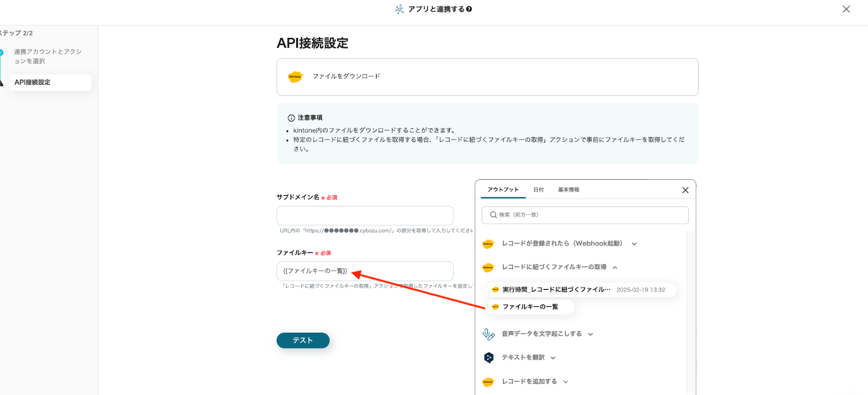
Task: Click the magnifier icon in output search box
Action: pyautogui.click(x=493, y=215)
